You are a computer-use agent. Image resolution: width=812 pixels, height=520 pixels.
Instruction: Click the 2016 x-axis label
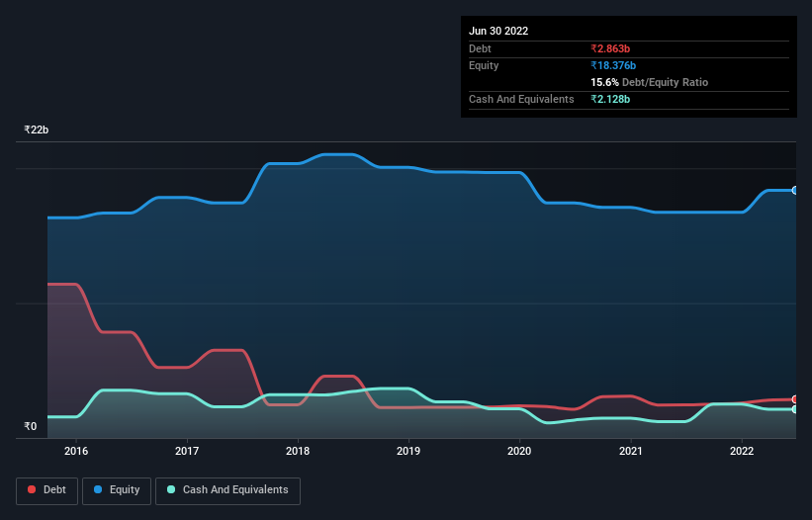point(76,451)
